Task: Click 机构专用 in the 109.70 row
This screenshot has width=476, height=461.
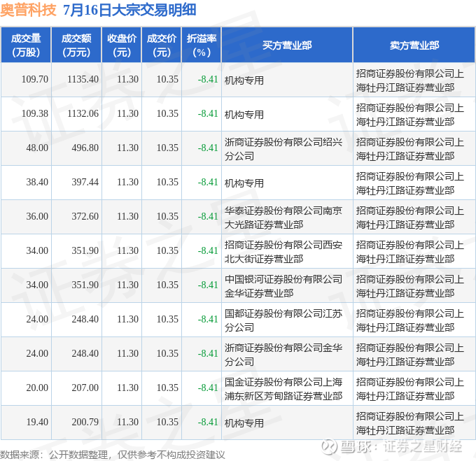Action: (x=244, y=80)
